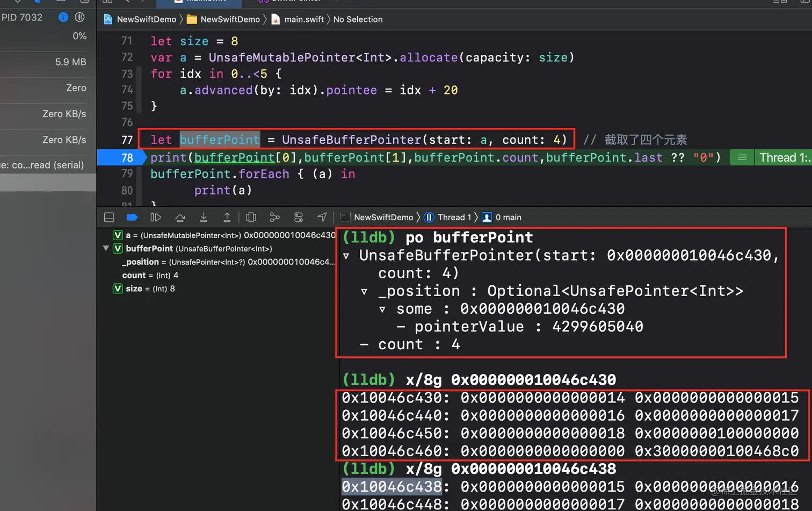Click 'advanced' method on line 74

pyautogui.click(x=223, y=90)
